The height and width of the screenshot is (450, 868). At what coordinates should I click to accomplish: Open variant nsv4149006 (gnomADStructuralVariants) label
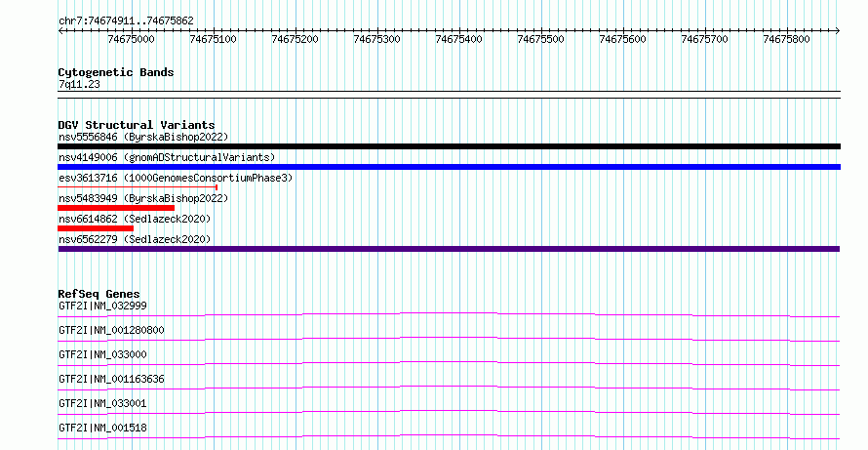(x=167, y=157)
